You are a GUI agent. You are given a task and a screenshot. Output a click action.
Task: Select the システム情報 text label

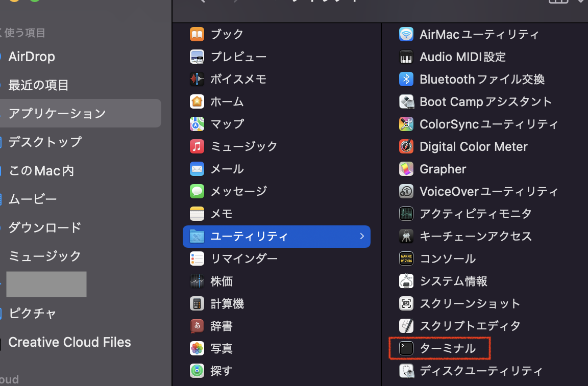(453, 281)
